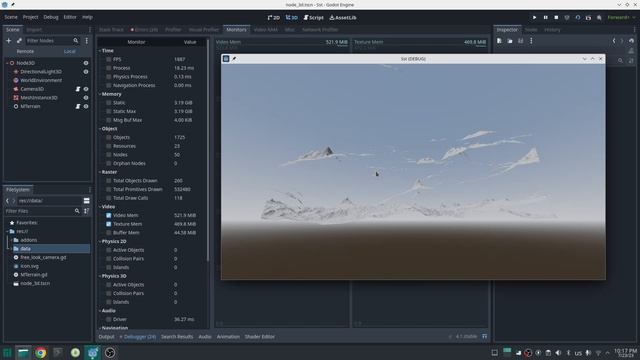The width and height of the screenshot is (640, 360).
Task: Open Chrome from the taskbar
Action: coord(40,353)
